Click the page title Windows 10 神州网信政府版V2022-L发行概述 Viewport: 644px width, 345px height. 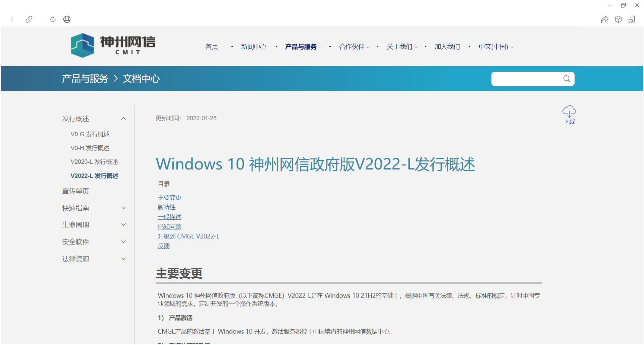tap(315, 164)
